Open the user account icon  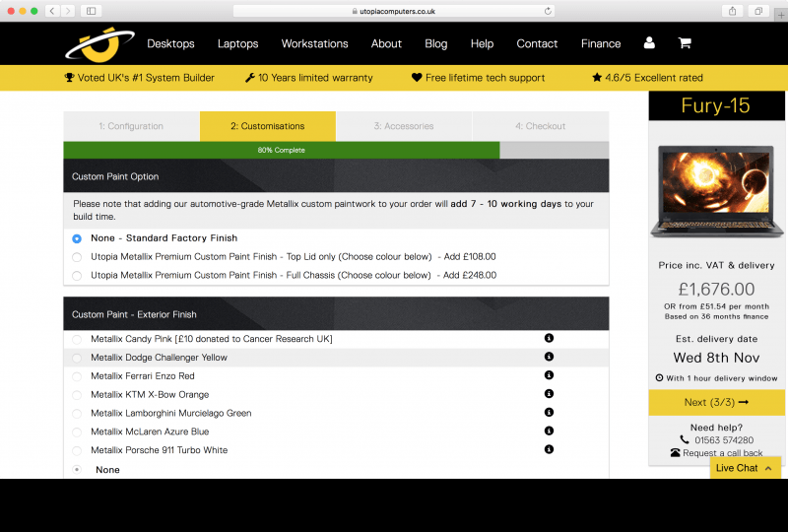pos(649,43)
